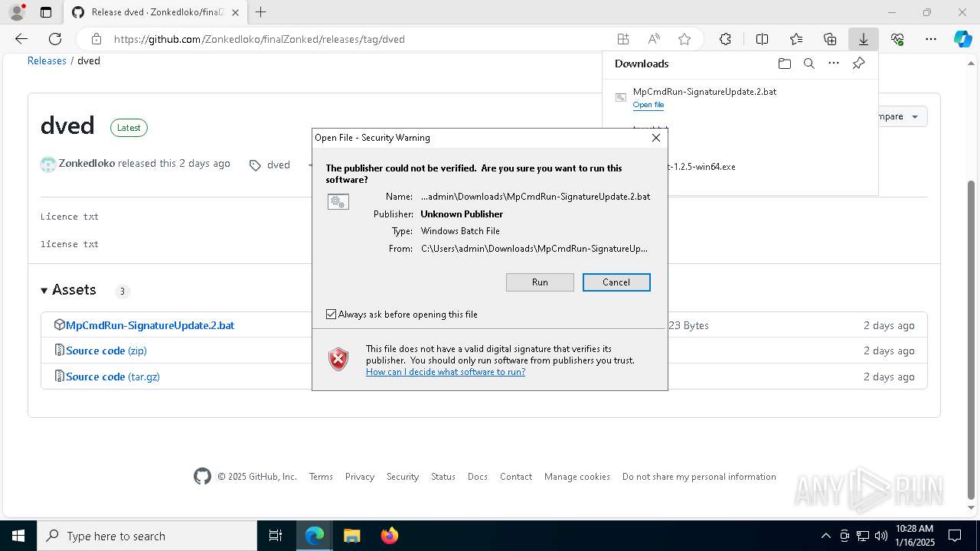Collapse the Assets section

68,290
